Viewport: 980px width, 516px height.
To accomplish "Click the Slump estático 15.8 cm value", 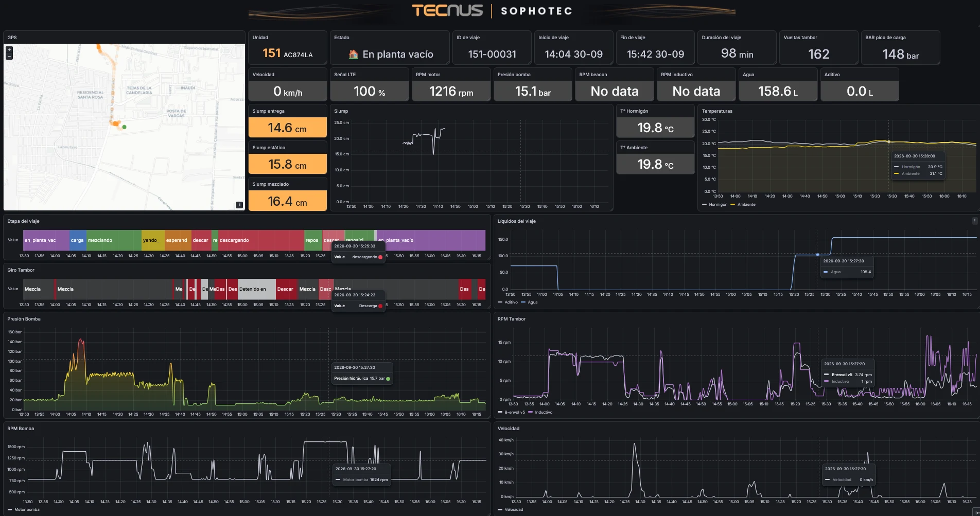I will coord(288,164).
